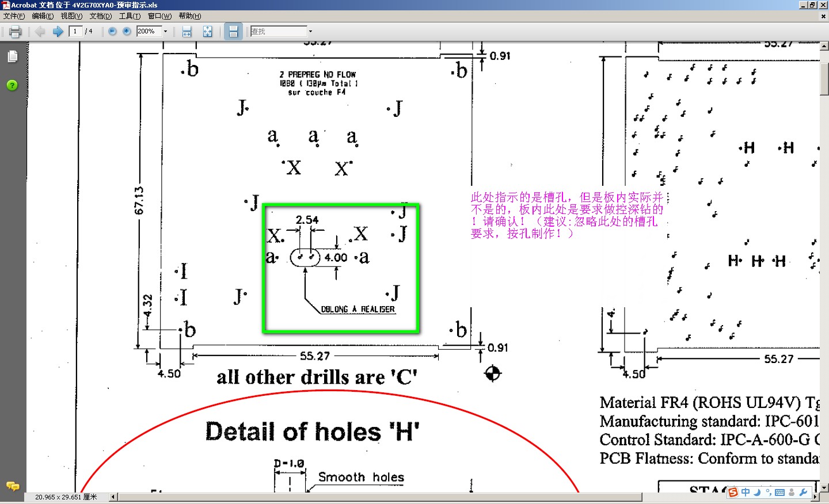The width and height of the screenshot is (829, 504).
Task: Toggle the moon half-width icon in the IME bar
Action: coord(757,492)
